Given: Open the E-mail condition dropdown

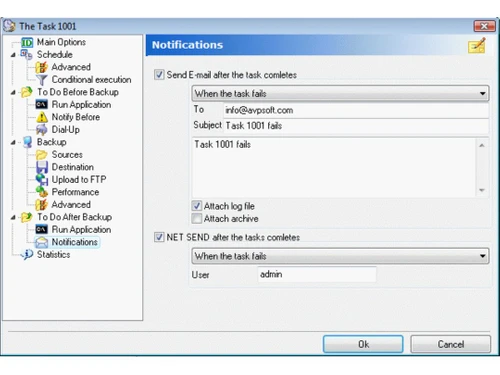Looking at the screenshot, I should tap(340, 94).
